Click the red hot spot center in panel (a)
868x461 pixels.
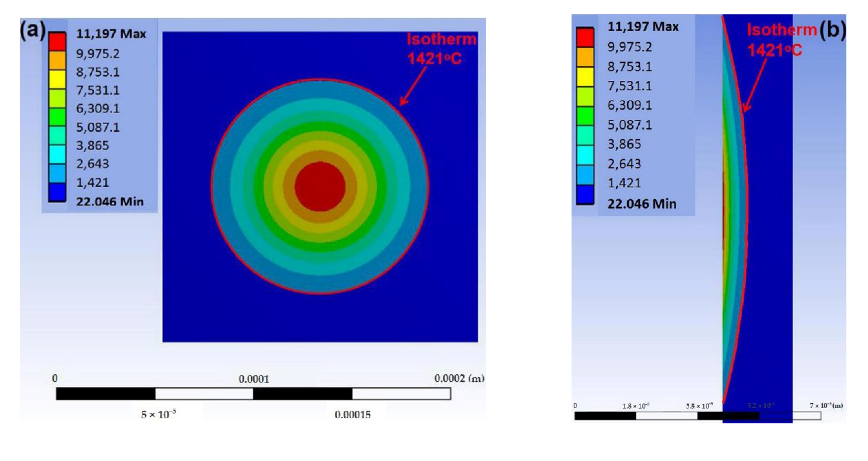[320, 187]
